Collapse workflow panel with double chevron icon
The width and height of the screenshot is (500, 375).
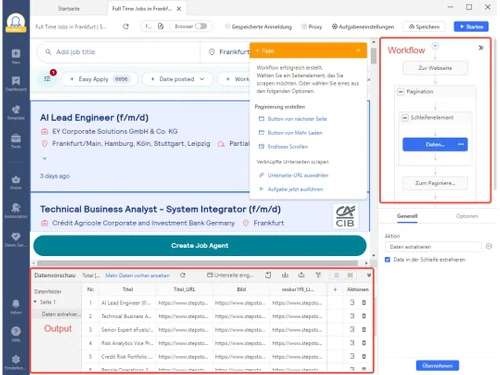click(481, 48)
